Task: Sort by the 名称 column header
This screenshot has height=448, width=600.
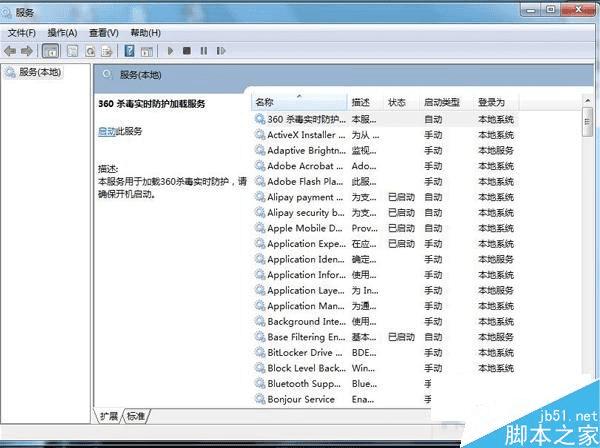Action: 299,102
